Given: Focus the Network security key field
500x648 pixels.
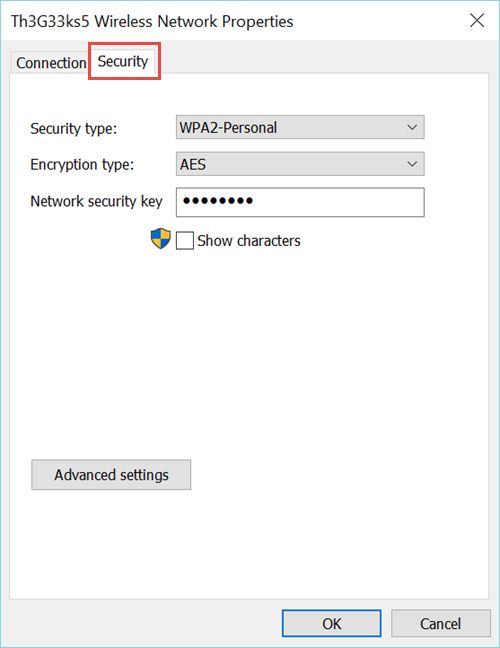Looking at the screenshot, I should [x=300, y=202].
